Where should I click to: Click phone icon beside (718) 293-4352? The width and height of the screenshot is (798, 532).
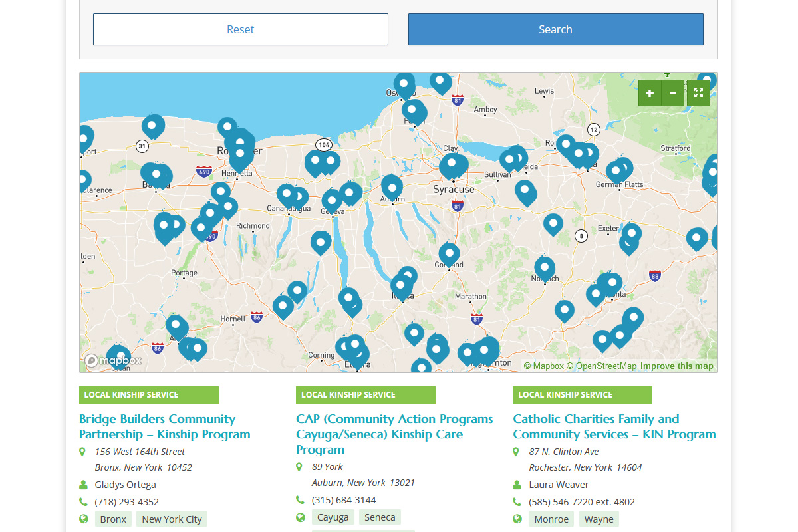point(83,502)
